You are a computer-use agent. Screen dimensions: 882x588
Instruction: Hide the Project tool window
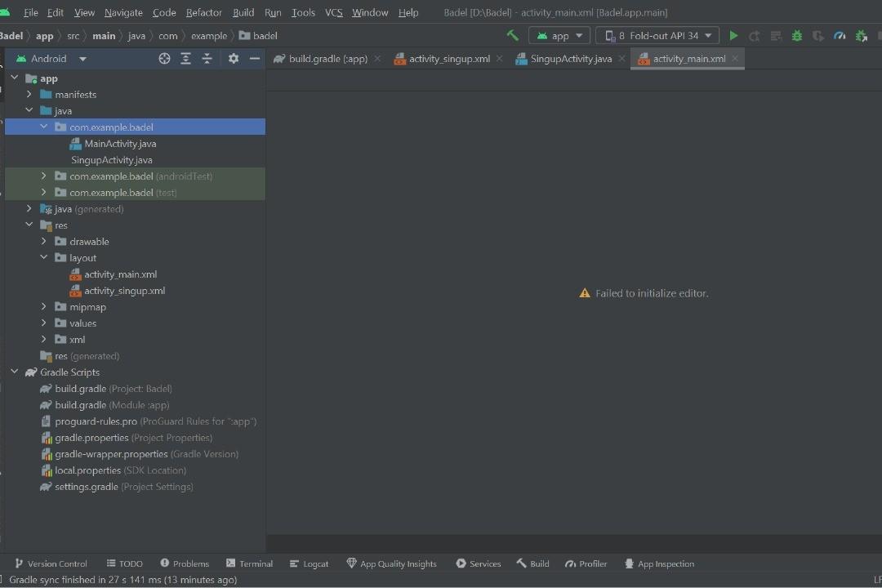click(x=254, y=58)
